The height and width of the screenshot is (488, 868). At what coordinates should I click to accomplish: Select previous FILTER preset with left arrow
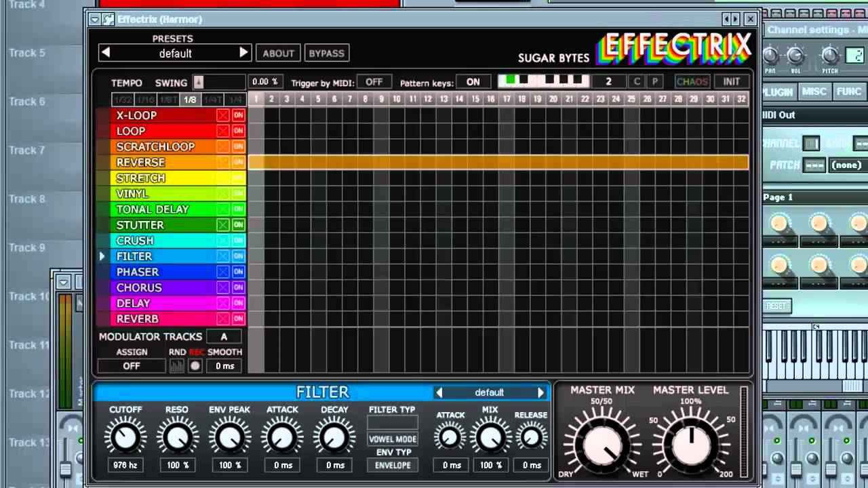pyautogui.click(x=439, y=392)
